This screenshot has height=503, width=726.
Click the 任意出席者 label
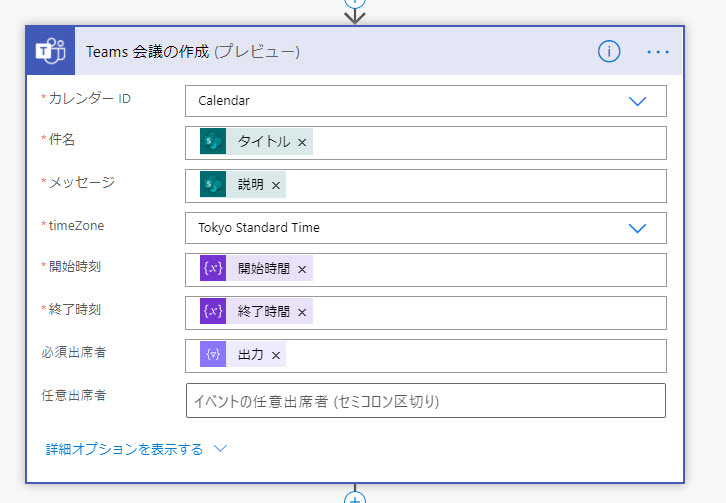(74, 396)
